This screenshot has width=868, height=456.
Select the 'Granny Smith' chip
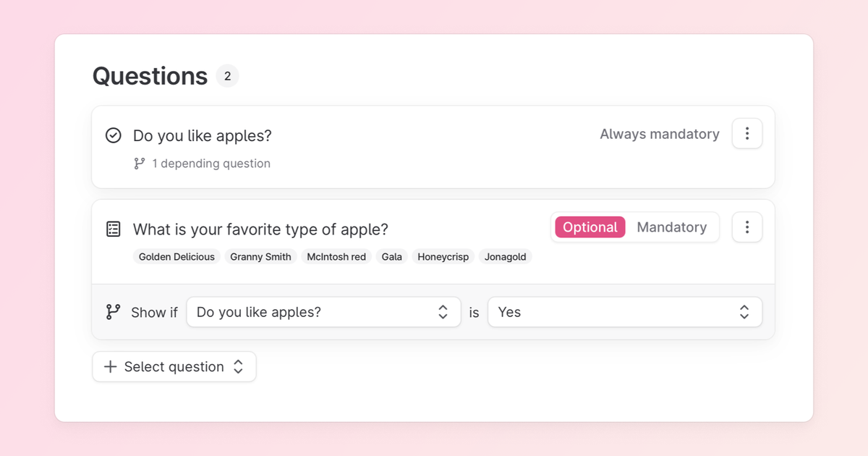(260, 256)
